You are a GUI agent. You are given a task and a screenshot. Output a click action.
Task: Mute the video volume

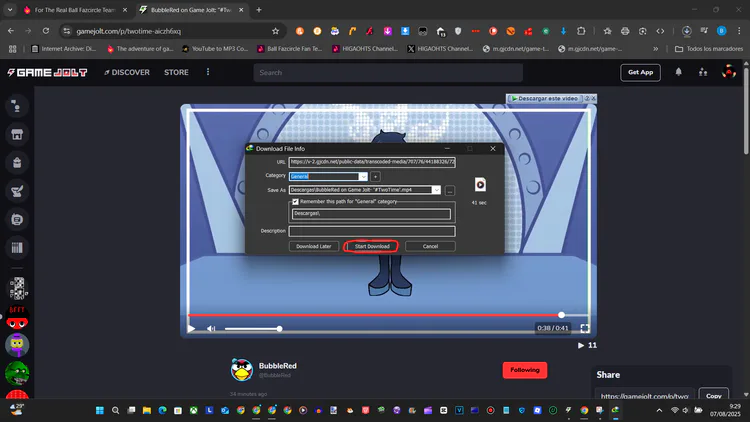click(x=211, y=329)
